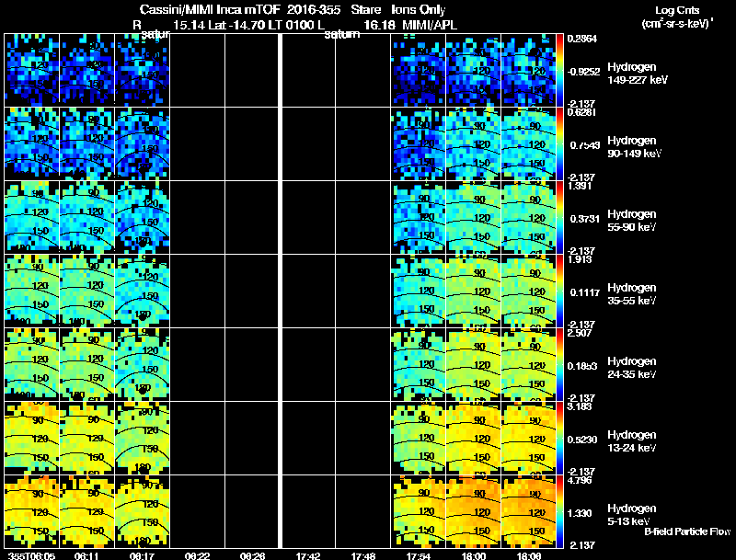Select the 24-35 keV panel at 06:17
Image resolution: width=736 pixels, height=560 pixels.
[142, 364]
